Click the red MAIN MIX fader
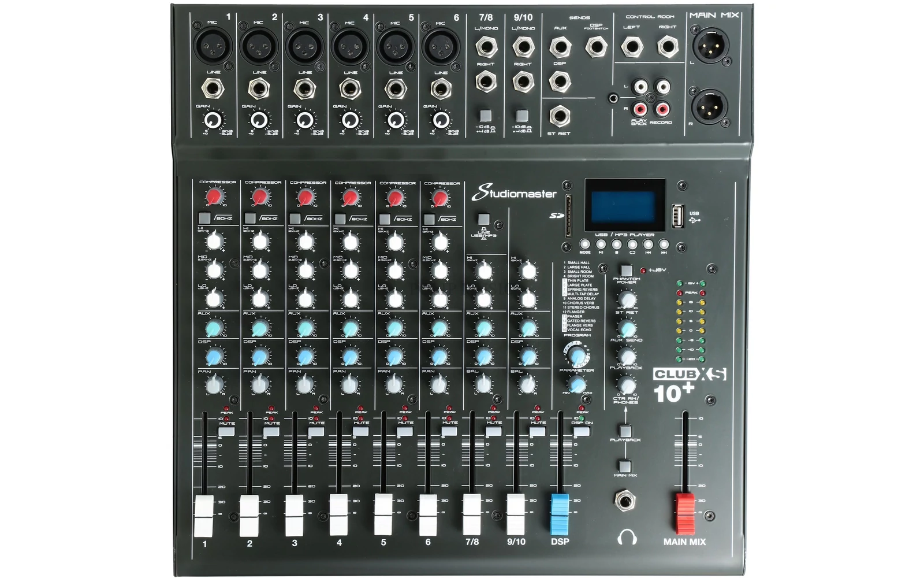924x578 pixels. click(x=685, y=514)
